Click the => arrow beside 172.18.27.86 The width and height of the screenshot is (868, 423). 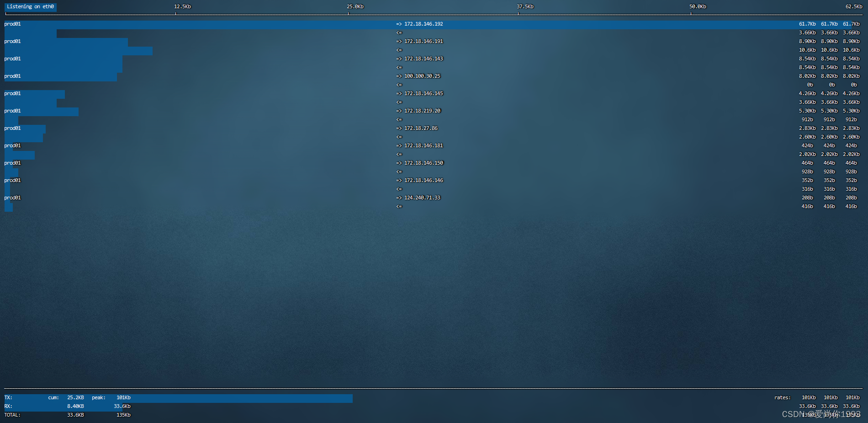click(x=399, y=128)
